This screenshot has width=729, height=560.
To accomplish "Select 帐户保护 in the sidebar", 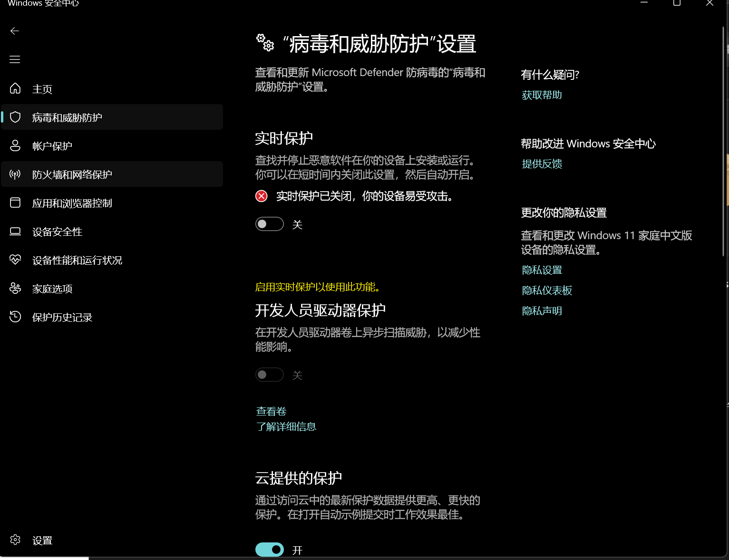I will point(51,145).
